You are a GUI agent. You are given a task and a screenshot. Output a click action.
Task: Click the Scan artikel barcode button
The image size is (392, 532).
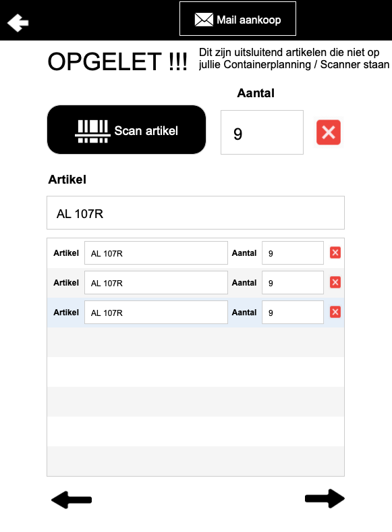pyautogui.click(x=126, y=130)
